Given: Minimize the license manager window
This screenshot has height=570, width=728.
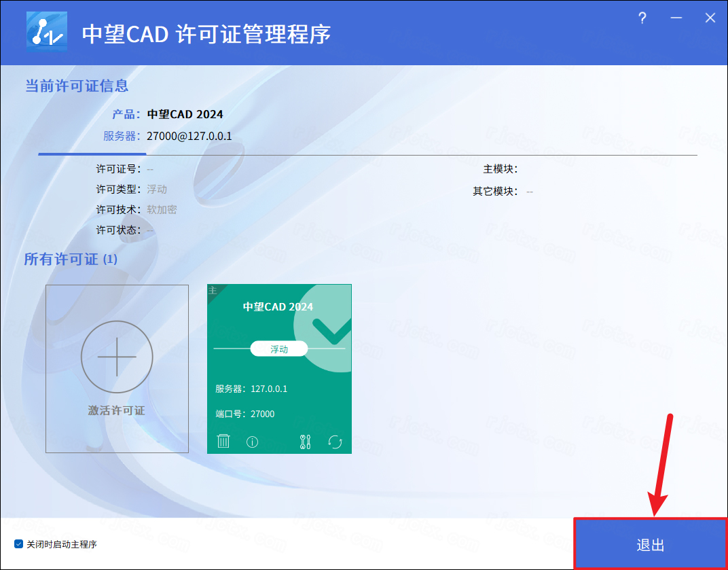Looking at the screenshot, I should click(676, 18).
